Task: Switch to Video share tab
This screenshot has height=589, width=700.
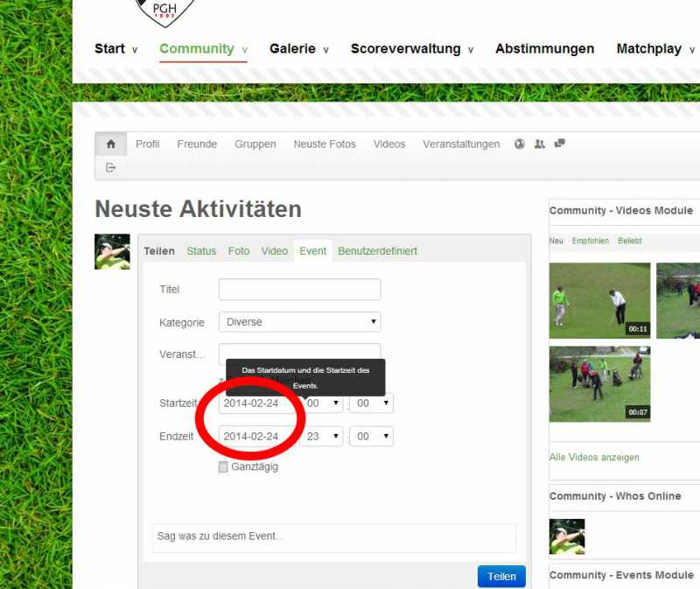Action: tap(275, 251)
